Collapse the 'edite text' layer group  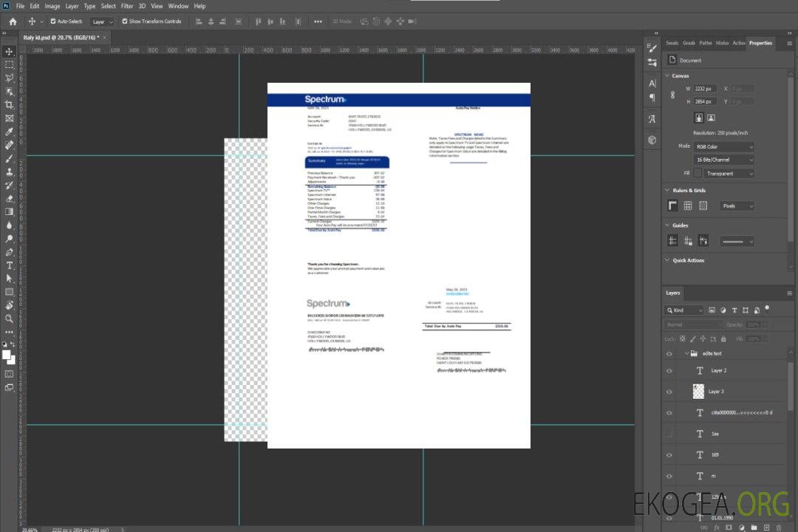coord(686,354)
